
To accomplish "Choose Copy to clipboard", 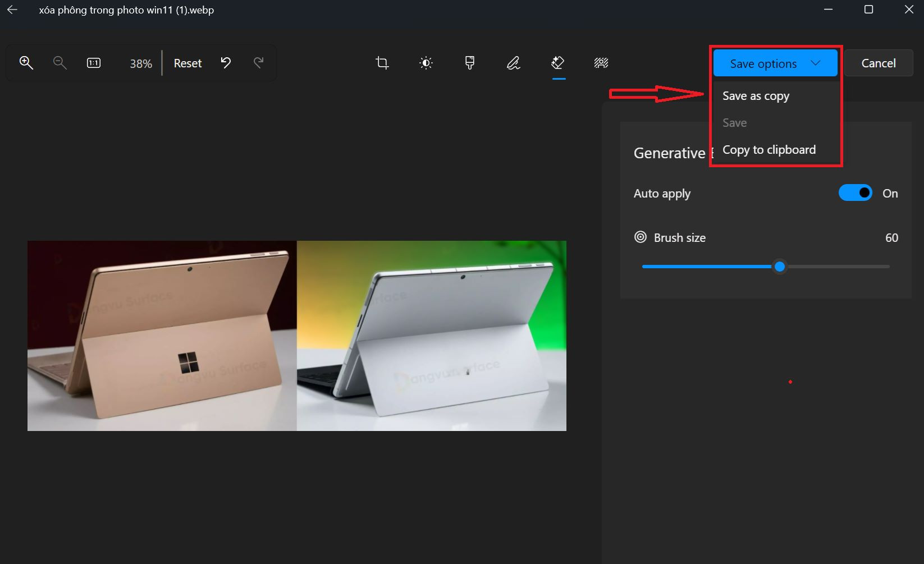I will [x=769, y=149].
